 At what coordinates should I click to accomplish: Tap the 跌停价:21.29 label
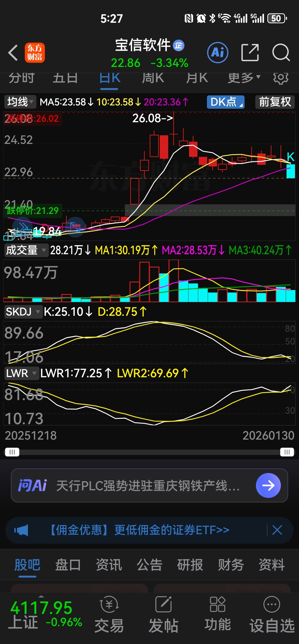pyautogui.click(x=32, y=211)
